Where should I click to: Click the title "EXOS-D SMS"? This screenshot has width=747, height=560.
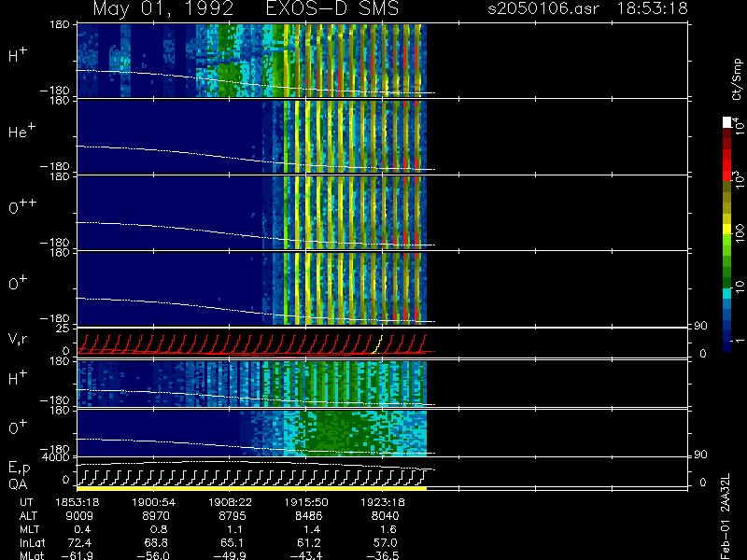click(332, 8)
